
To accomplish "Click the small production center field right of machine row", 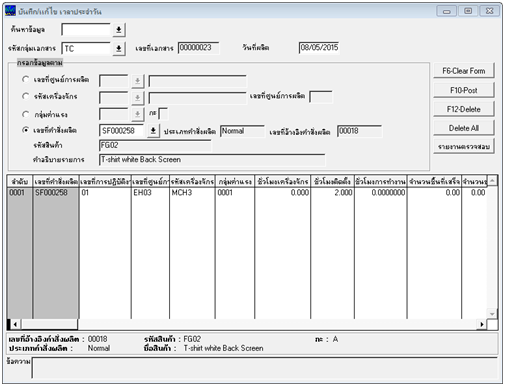I will click(321, 97).
